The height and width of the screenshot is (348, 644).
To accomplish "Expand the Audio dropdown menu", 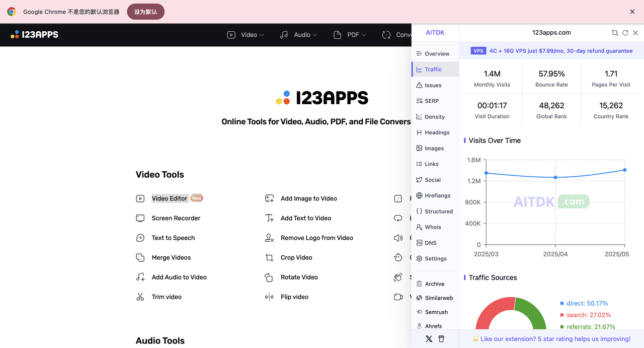I will tap(299, 35).
